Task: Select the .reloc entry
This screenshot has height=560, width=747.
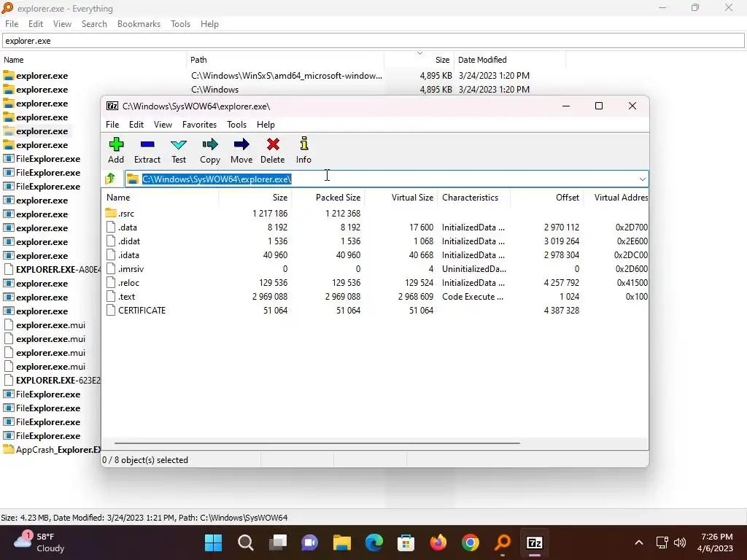Action: pos(128,282)
